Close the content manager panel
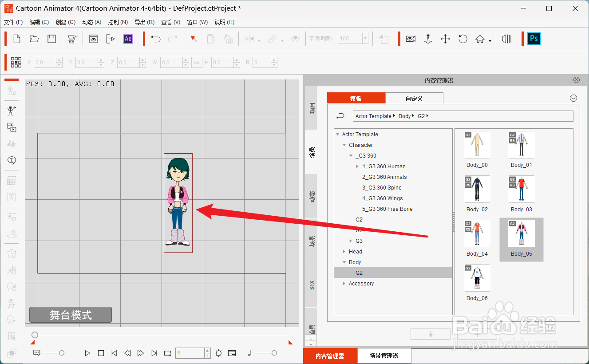589x364 pixels. [x=577, y=80]
